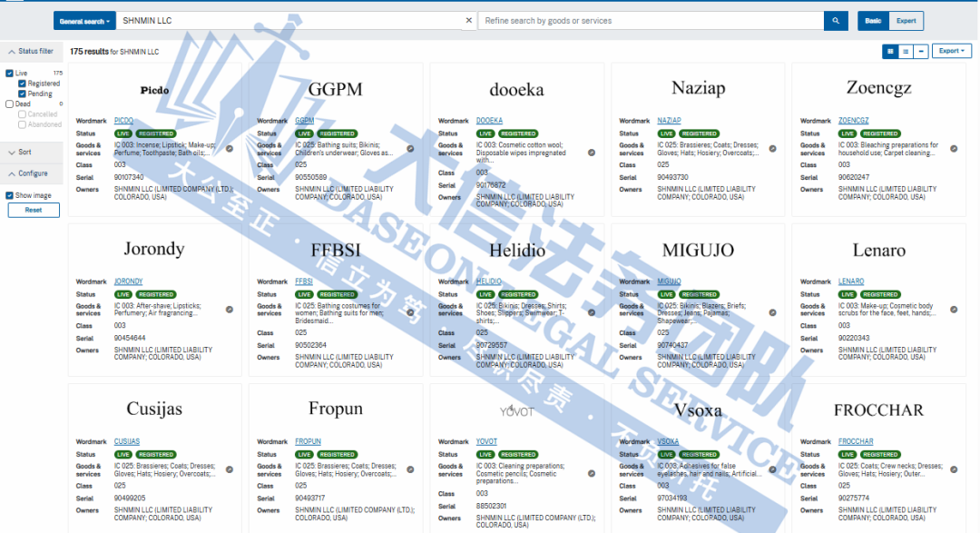Select the Basic search mode
Screen dimensions: 980x533
click(x=873, y=21)
